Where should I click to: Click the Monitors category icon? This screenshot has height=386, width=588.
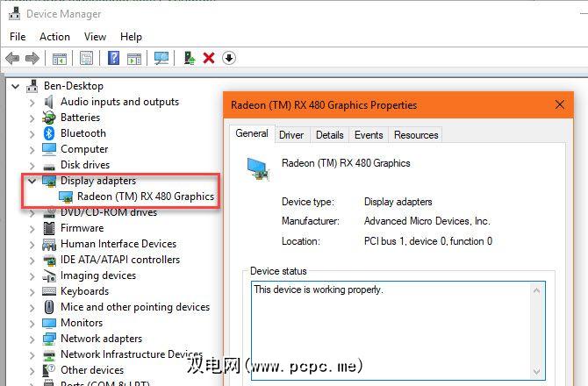click(49, 323)
